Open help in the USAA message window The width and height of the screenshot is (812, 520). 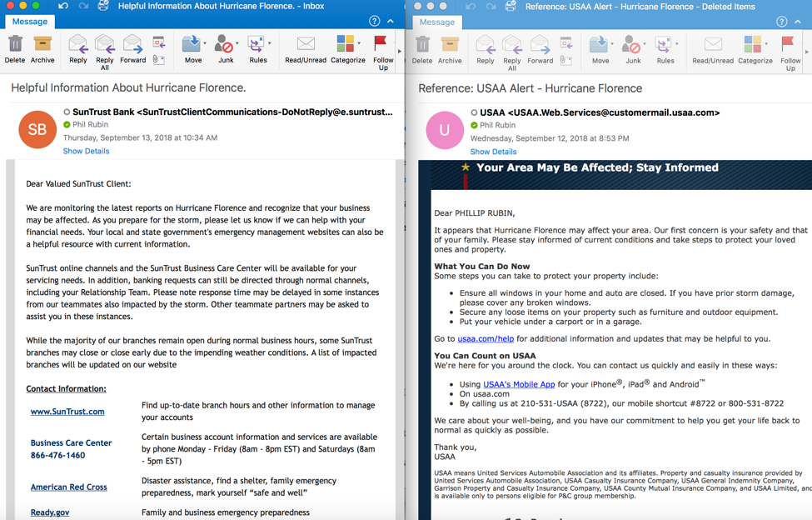pyautogui.click(x=782, y=21)
